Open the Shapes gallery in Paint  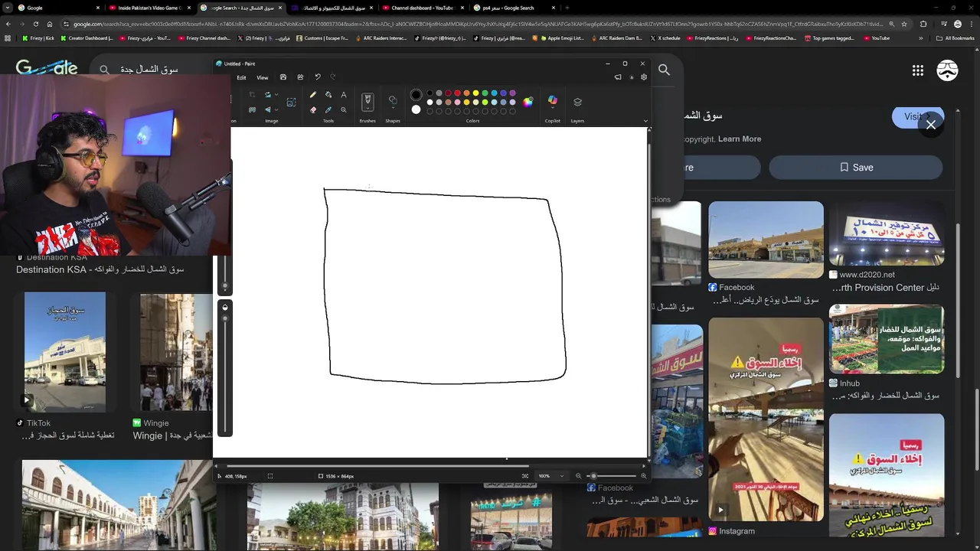click(x=393, y=102)
